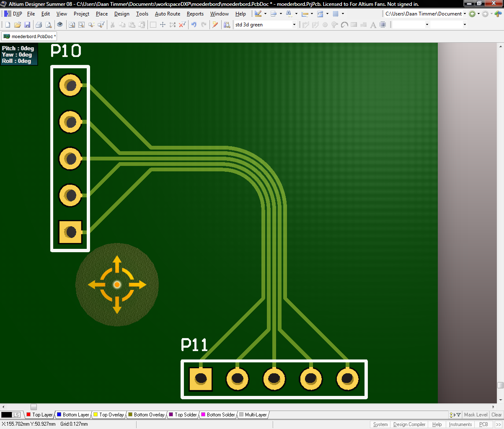Click the Place String 'A' tool
This screenshot has width=504, height=429.
(x=373, y=25)
